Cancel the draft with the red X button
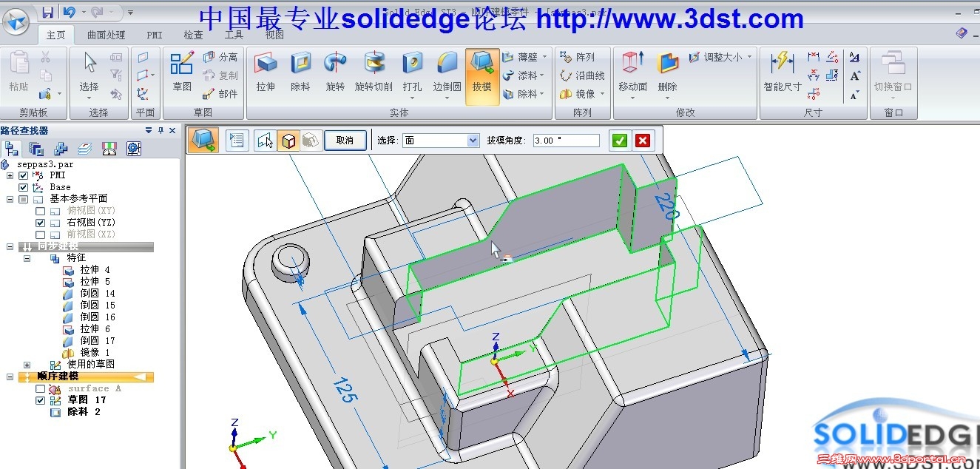Screen dimensions: 980x469 click(x=643, y=141)
